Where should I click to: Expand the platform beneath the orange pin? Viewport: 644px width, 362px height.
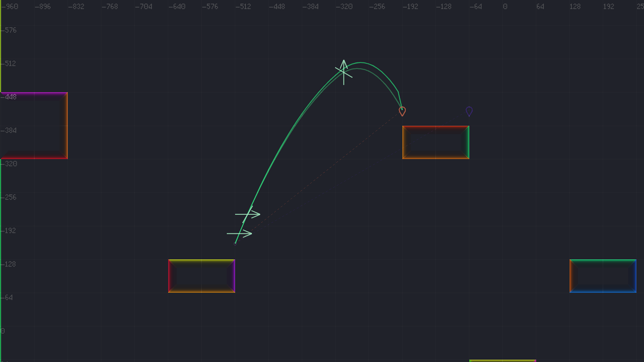tap(436, 142)
